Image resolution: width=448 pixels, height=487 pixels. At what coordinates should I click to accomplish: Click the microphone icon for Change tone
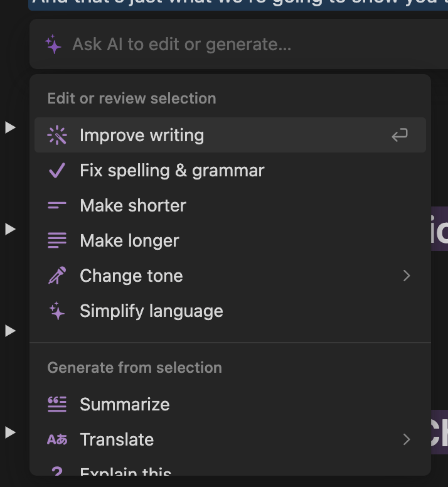[57, 276]
